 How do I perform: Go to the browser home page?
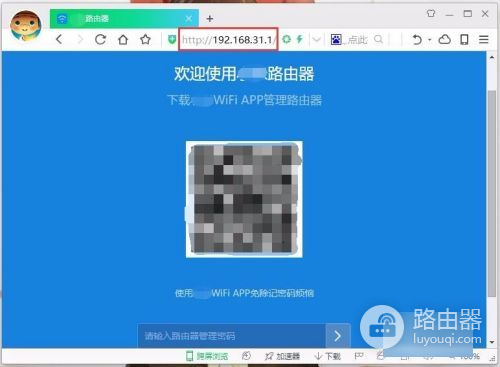(123, 39)
